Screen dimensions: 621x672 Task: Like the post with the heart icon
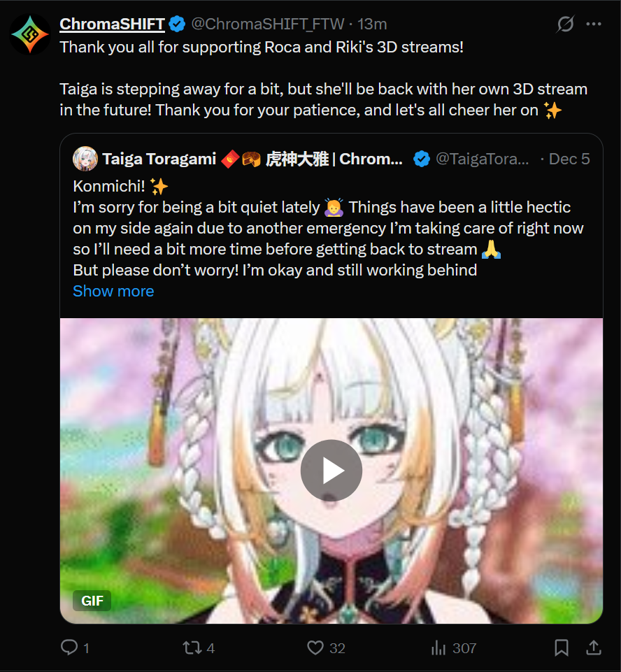tap(315, 648)
